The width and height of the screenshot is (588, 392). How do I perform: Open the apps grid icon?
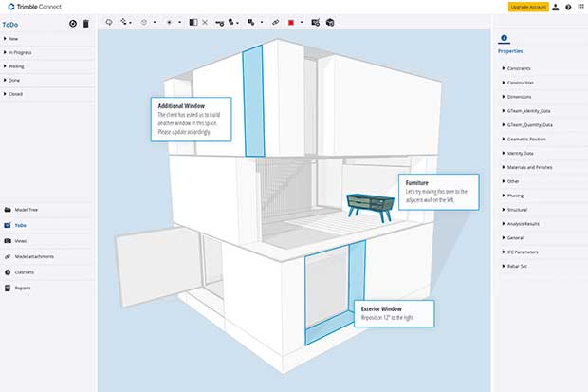(580, 8)
